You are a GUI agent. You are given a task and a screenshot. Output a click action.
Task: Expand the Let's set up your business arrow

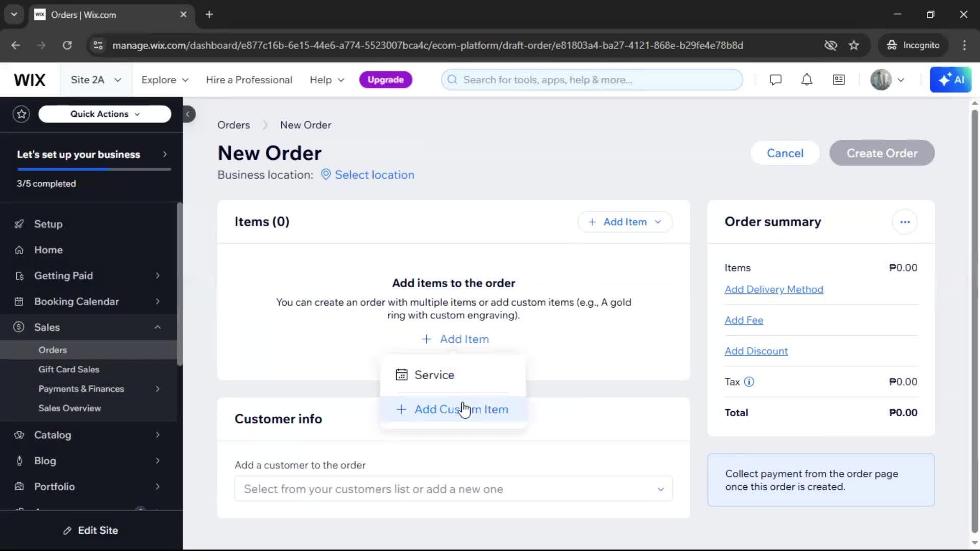165,154
